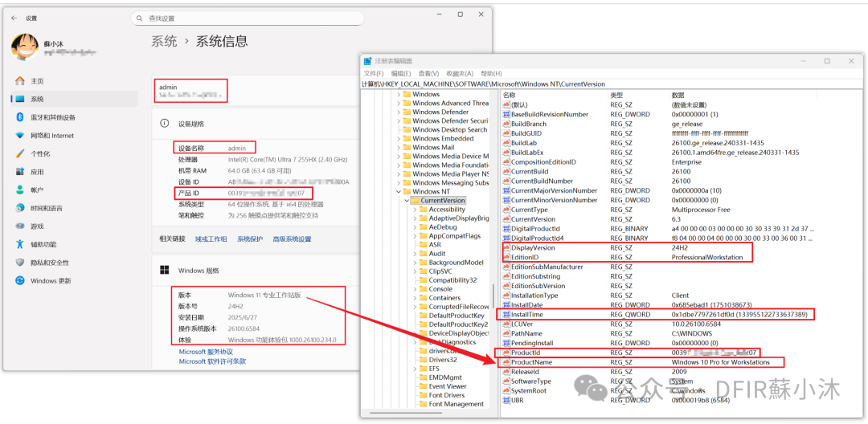Expand the AppCompatFlags registry key

pyautogui.click(x=415, y=235)
